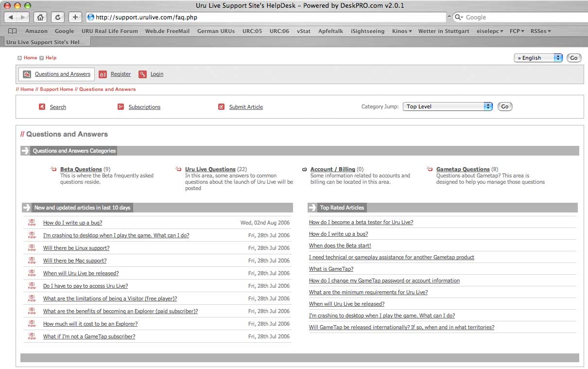Click the Submit Article icon
588x369 pixels.
point(222,107)
